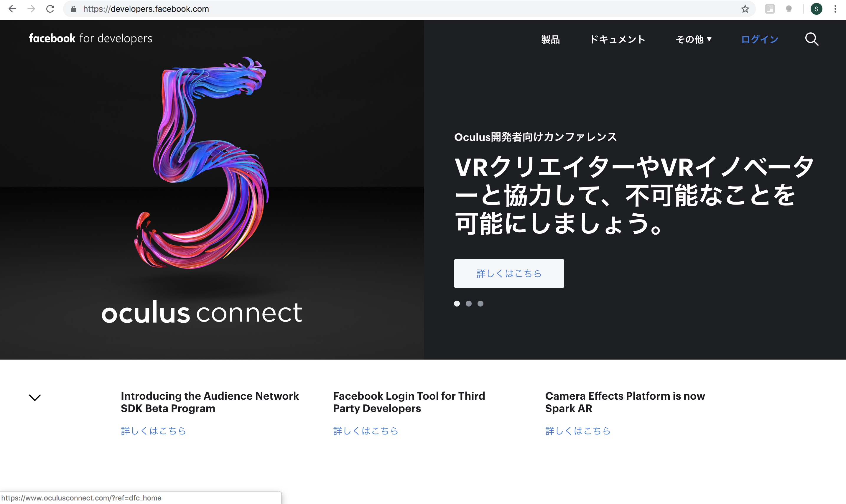Click 詳しくはこちら under Camera Effects Platform

[578, 431]
